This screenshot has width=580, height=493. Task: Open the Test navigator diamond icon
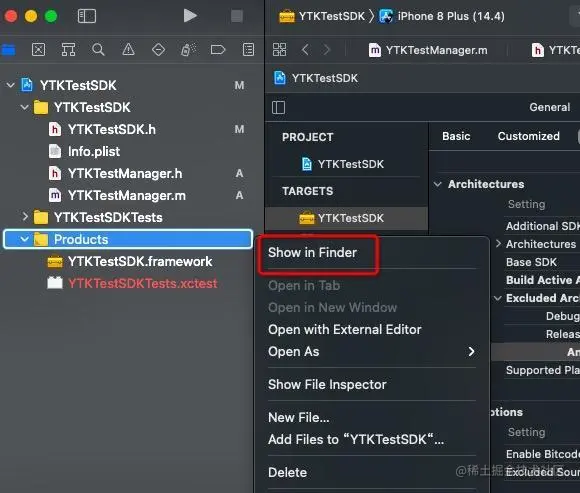158,50
